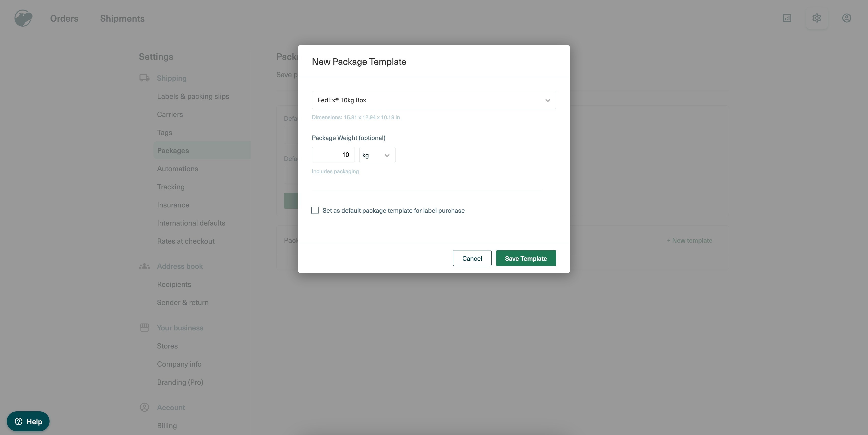Expand the FedEx 10kg Box dropdown
Viewport: 868px width, 435px height.
[434, 100]
